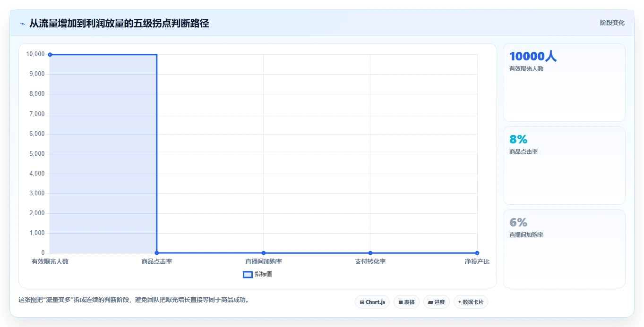Select the 进度 chip
This screenshot has height=327, width=644.
pyautogui.click(x=437, y=302)
